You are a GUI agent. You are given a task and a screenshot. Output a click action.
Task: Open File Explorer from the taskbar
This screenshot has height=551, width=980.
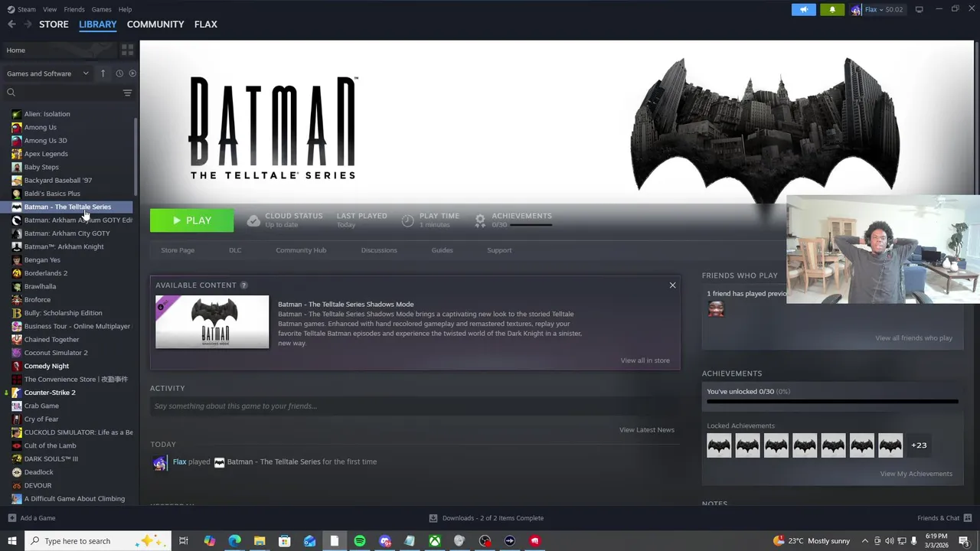tap(260, 541)
